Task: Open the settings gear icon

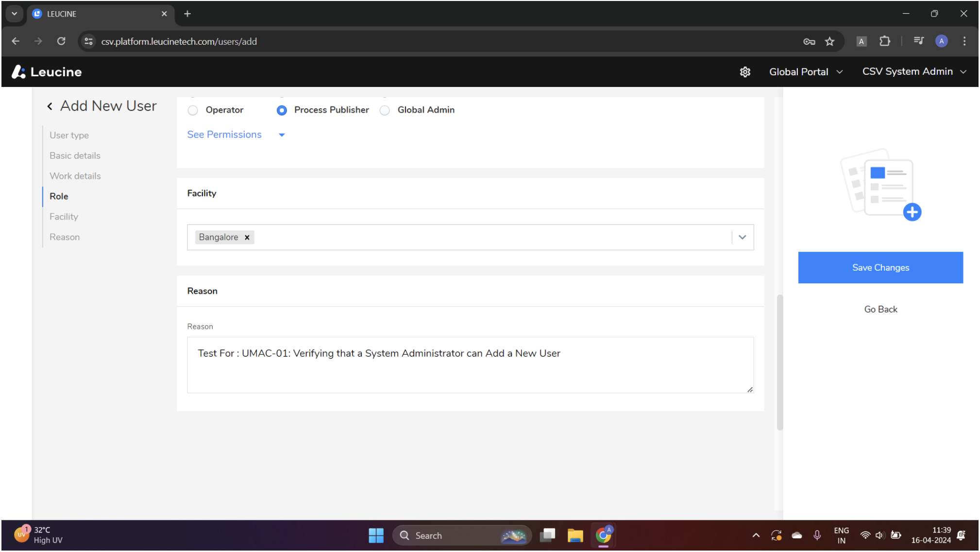Action: (x=745, y=72)
